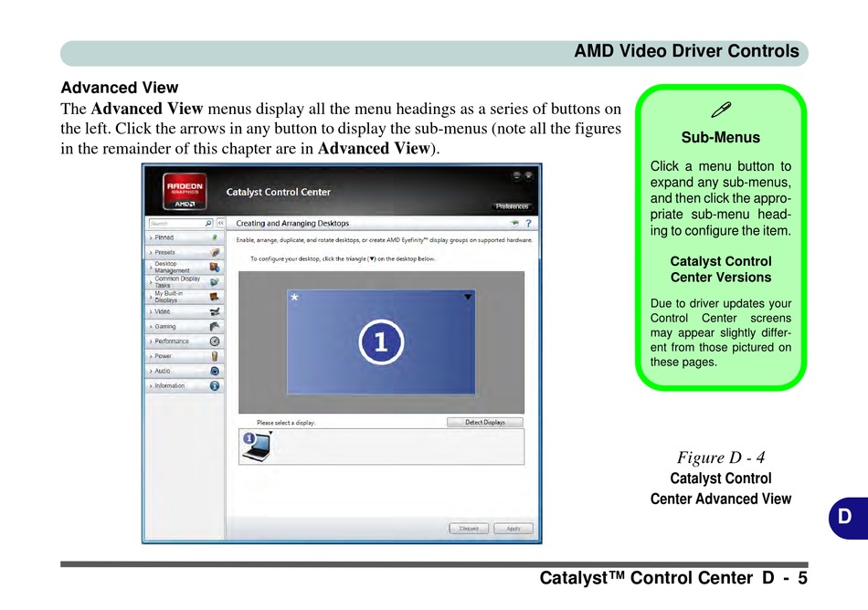Expand the Power menu arrow
Screen dimensions: 868x610
(151, 357)
